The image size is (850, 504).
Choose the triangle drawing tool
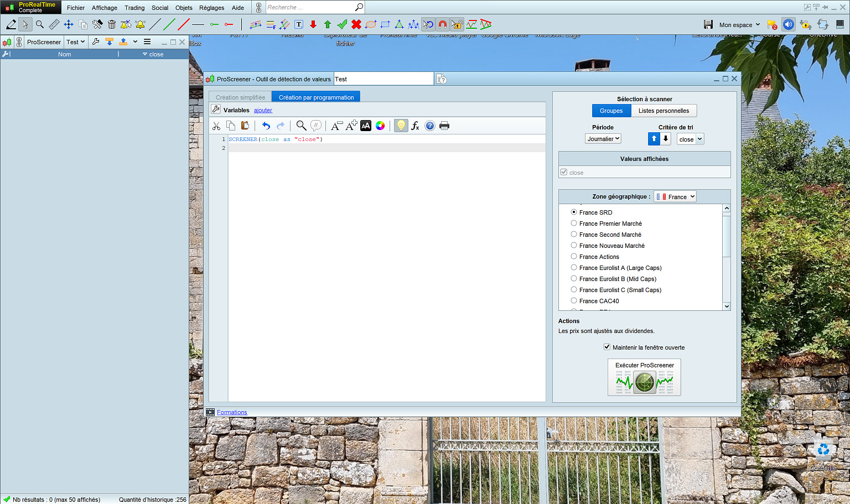point(399,24)
